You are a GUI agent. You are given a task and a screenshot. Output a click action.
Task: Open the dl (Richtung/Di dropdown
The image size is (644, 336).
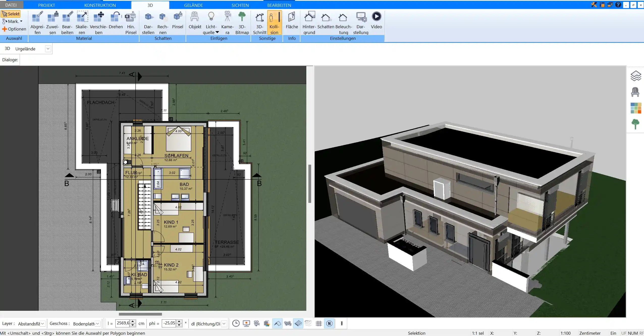[x=224, y=324]
